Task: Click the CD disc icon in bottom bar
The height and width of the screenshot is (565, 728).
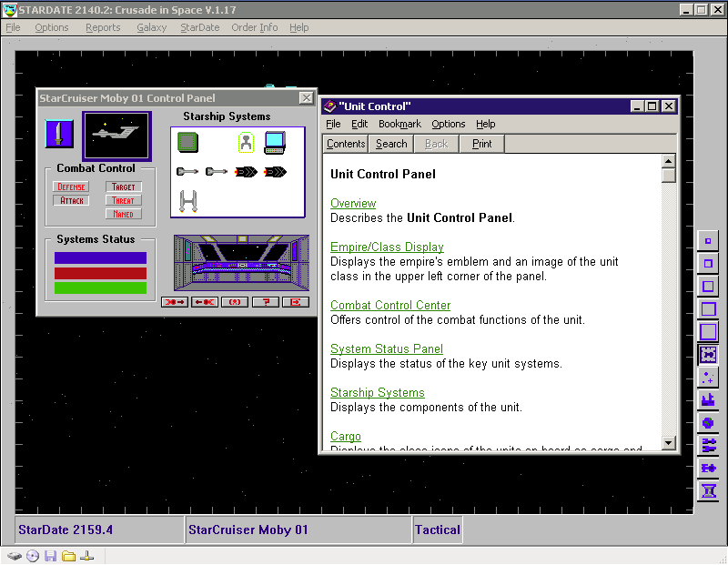Action: [x=33, y=556]
